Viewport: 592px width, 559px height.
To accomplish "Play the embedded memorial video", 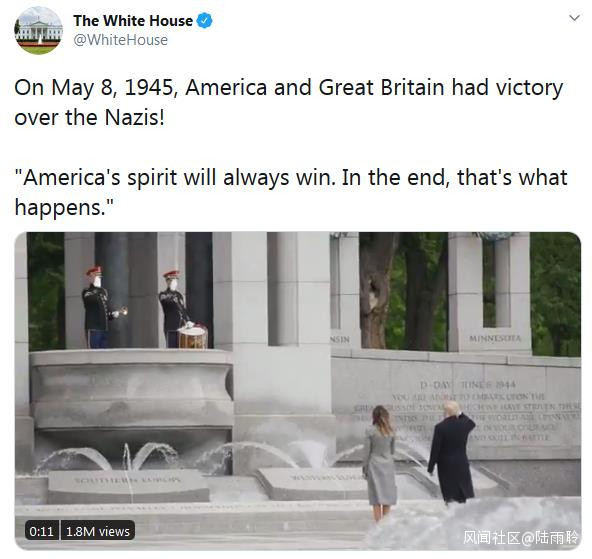I will pyautogui.click(x=298, y=391).
